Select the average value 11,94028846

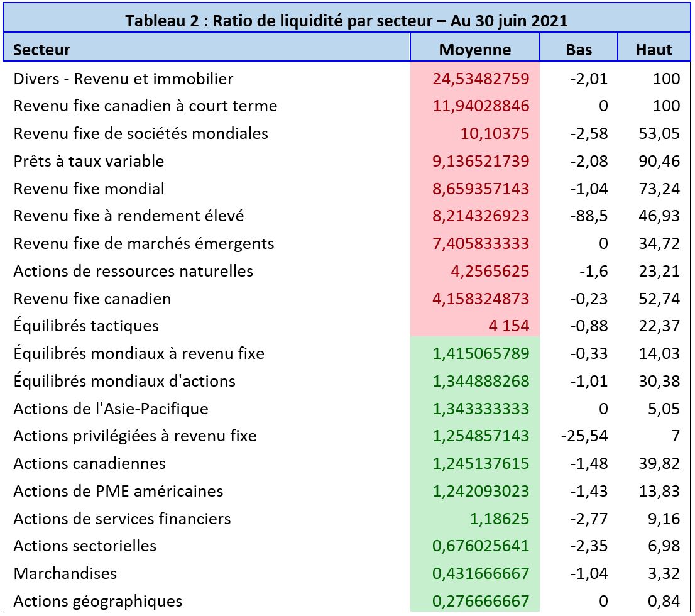(x=481, y=106)
